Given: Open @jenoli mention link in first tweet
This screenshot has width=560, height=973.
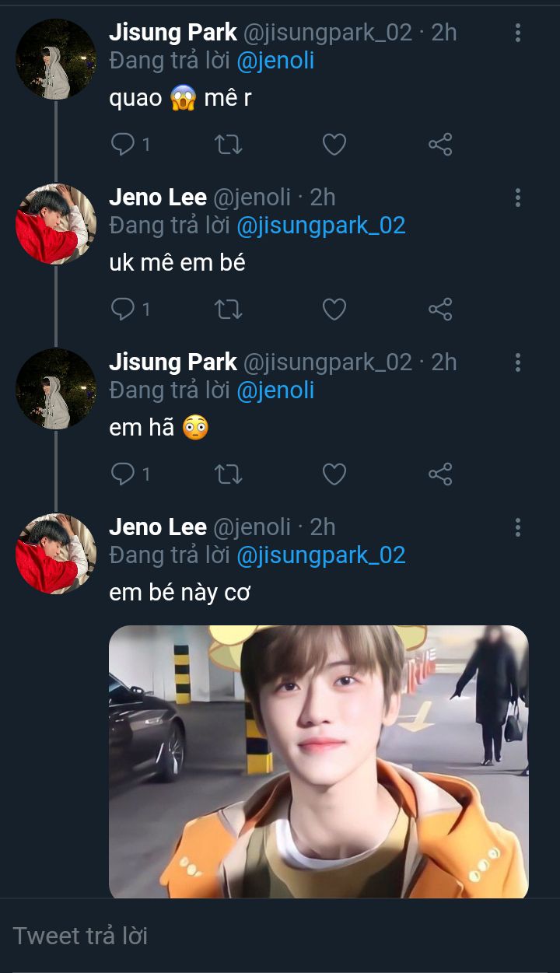Looking at the screenshot, I should click(x=275, y=61).
